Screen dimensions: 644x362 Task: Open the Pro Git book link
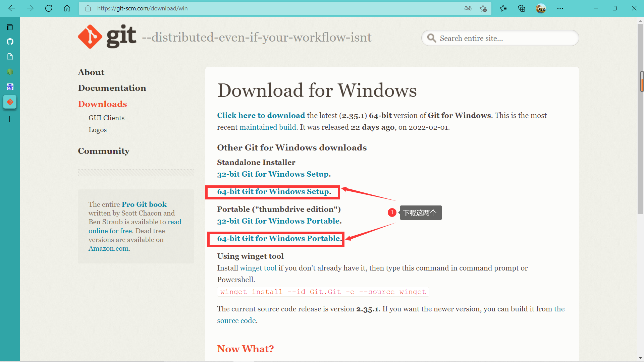tap(144, 204)
